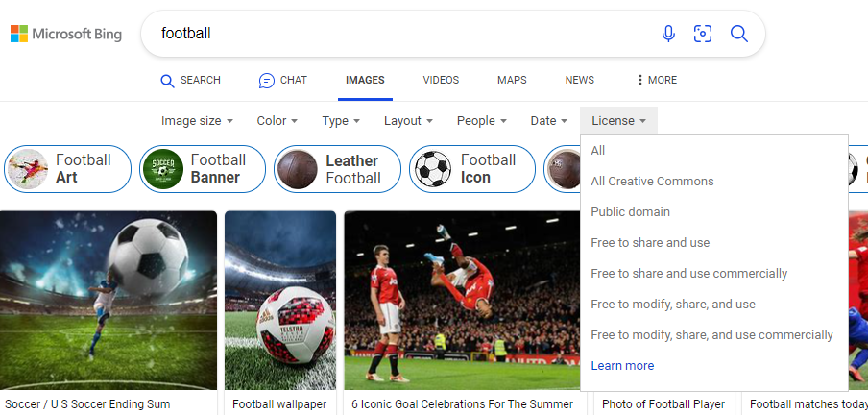Choose All Creative Commons license
Image resolution: width=868 pixels, height=415 pixels.
coord(652,182)
